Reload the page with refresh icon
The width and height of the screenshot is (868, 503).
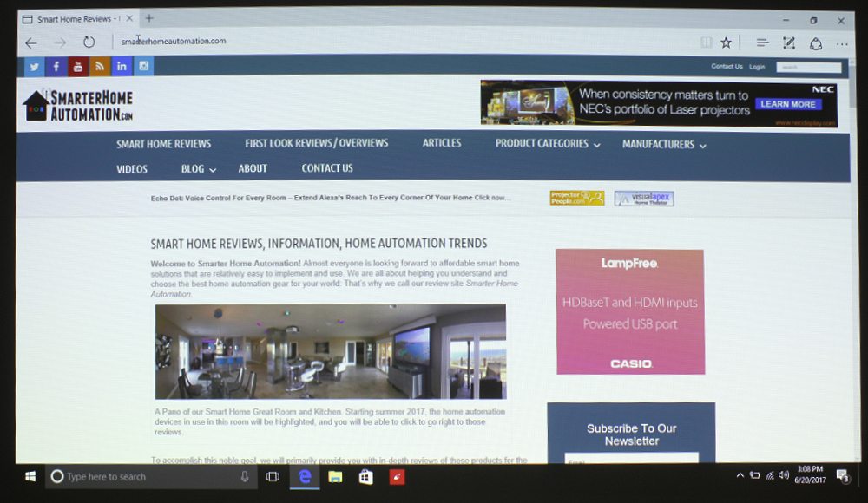coord(89,42)
